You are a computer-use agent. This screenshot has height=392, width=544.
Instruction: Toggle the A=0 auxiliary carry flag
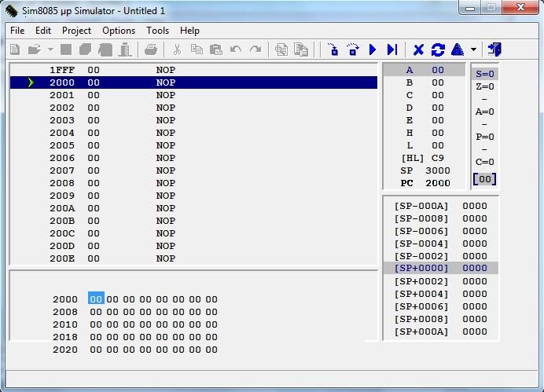pyautogui.click(x=485, y=112)
